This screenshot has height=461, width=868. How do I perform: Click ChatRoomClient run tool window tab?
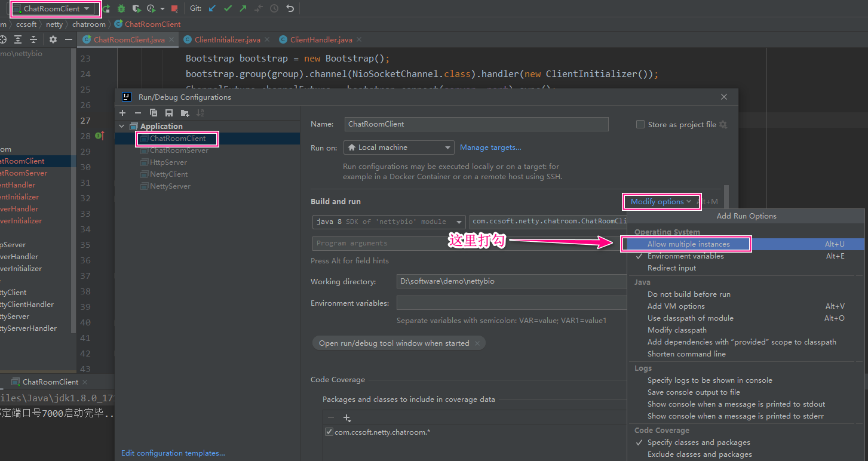(x=50, y=382)
